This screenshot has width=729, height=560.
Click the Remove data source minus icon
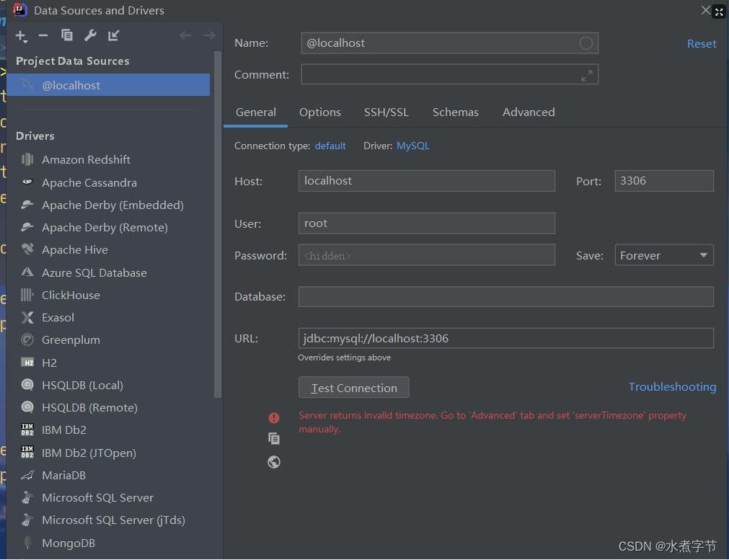[42, 35]
